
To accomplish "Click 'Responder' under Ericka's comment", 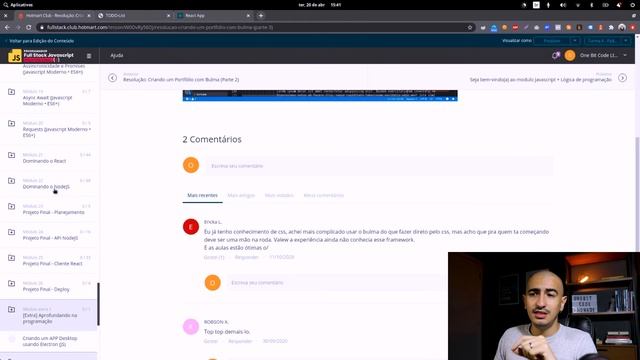I will 247,257.
